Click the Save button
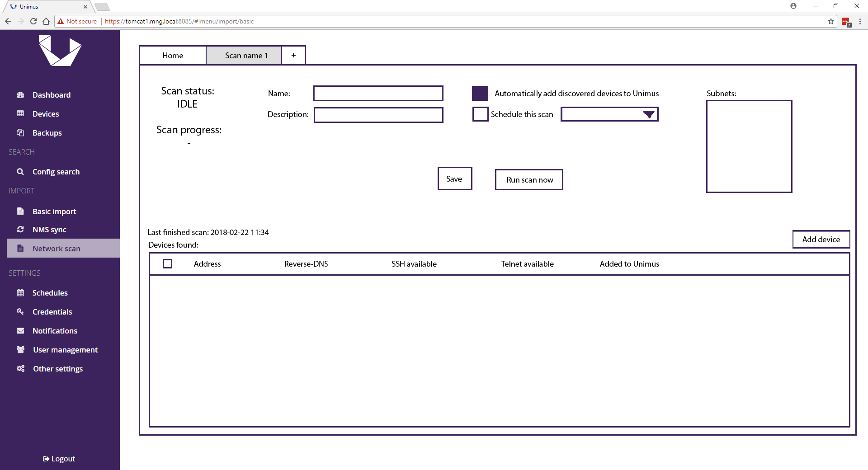The image size is (868, 470). (455, 179)
